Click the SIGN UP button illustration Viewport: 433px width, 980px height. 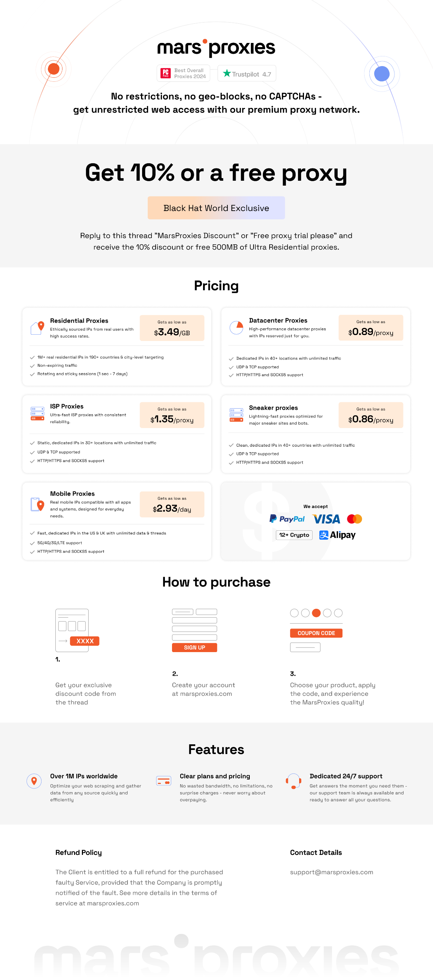click(194, 648)
